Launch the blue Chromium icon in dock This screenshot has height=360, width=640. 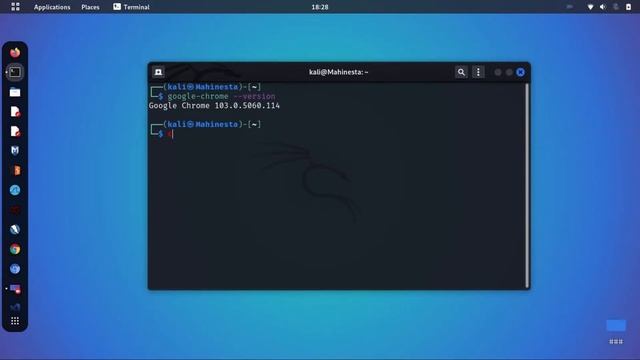point(15,269)
